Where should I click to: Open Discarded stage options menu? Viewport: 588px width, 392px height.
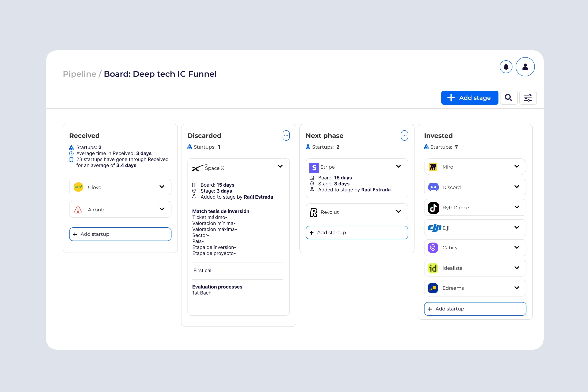[x=286, y=135]
